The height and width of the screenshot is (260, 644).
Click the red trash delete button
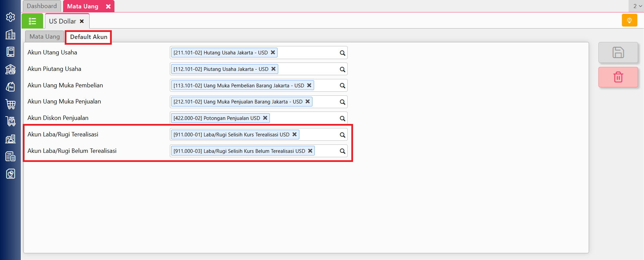(x=618, y=77)
